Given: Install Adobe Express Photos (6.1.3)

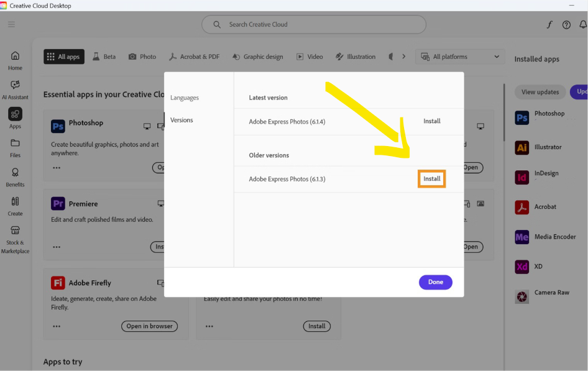Looking at the screenshot, I should tap(432, 179).
